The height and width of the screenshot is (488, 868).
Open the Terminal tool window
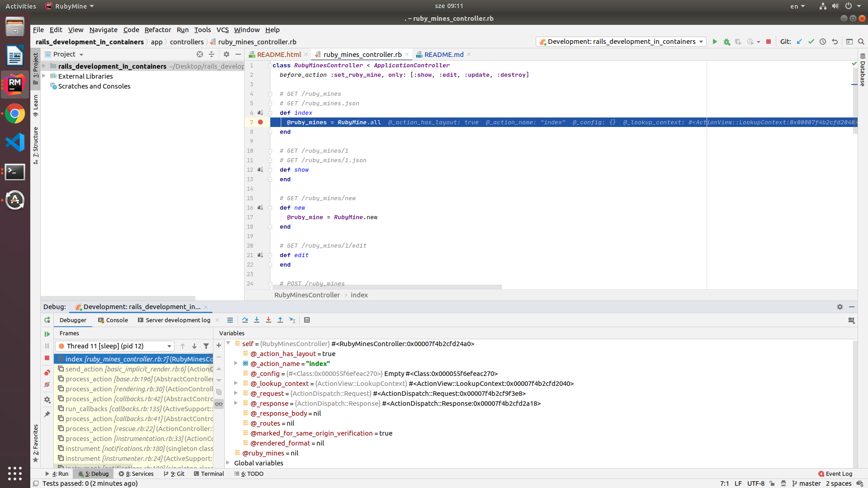click(209, 474)
